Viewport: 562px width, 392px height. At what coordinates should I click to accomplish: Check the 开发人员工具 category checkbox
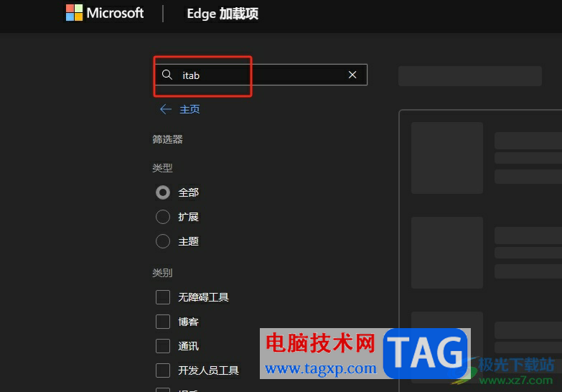tap(163, 370)
